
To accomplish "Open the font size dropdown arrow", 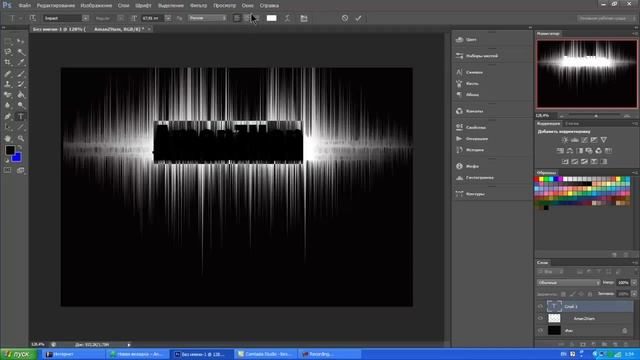I will pos(168,18).
